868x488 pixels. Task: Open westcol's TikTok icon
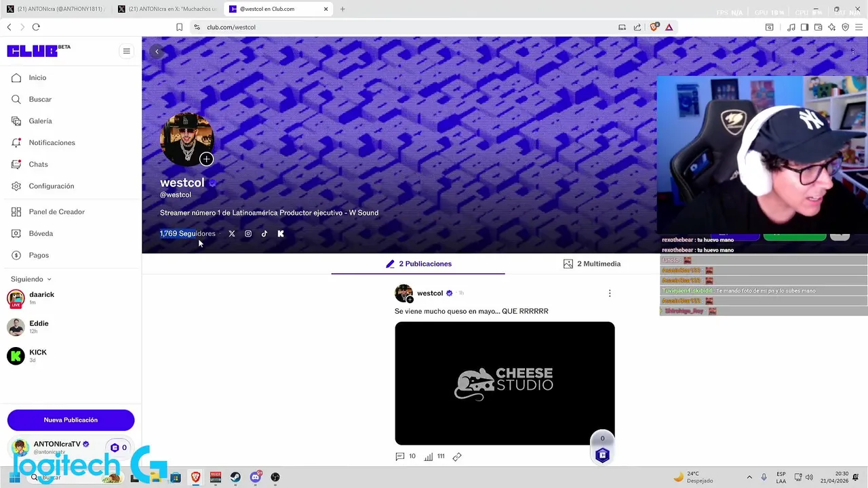coord(264,234)
